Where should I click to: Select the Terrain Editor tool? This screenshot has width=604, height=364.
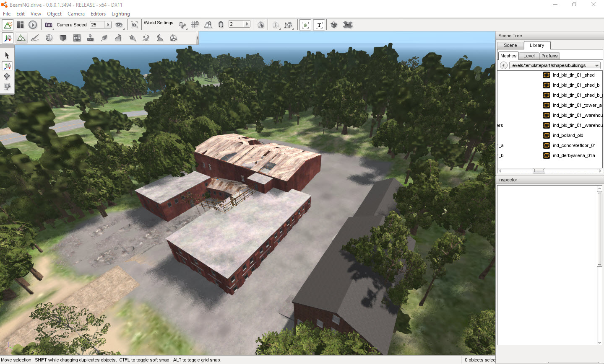tap(21, 38)
